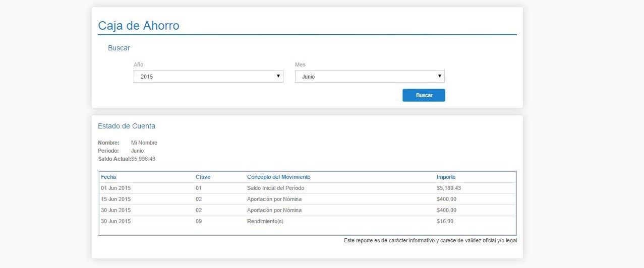644x268 pixels.
Task: Click the Caja de Ahorro page title
Action: coord(138,26)
